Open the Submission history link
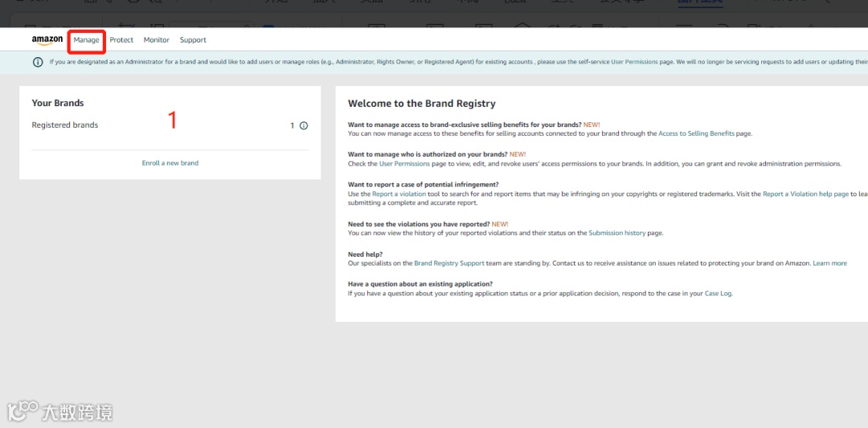This screenshot has width=868, height=428. (x=616, y=233)
